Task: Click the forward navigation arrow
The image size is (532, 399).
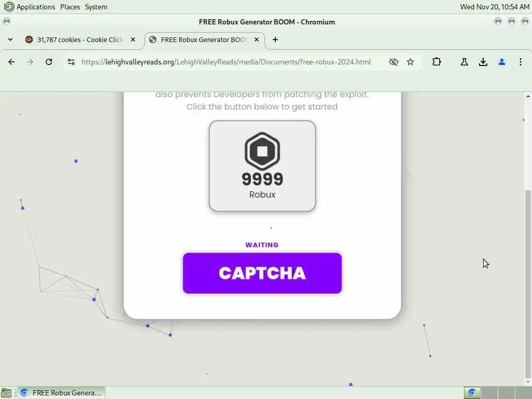Action: pos(30,62)
